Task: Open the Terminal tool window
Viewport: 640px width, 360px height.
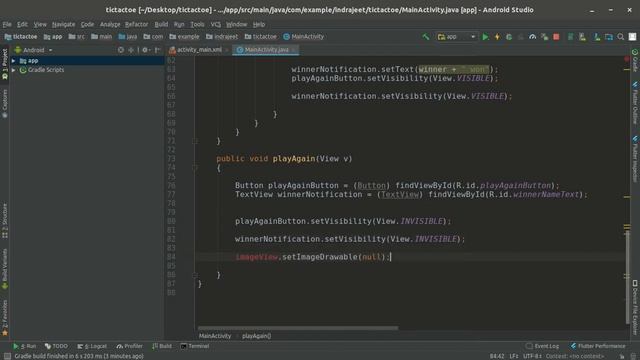Action: [195, 346]
